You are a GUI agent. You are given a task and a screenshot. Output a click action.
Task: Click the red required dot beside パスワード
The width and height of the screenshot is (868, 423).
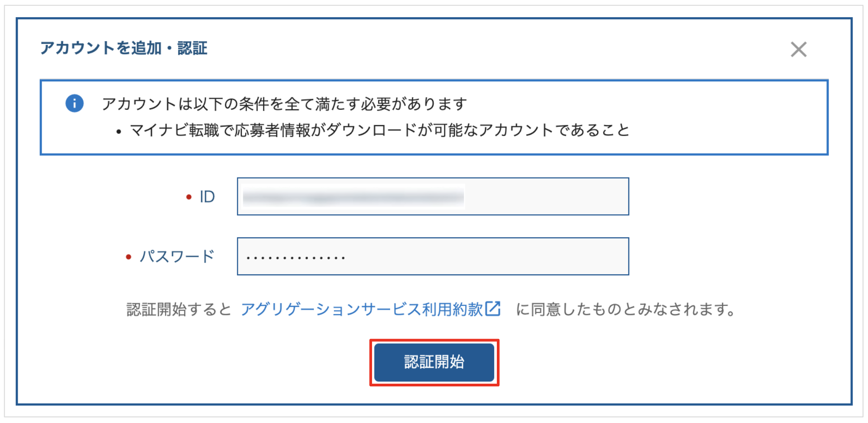tap(128, 257)
